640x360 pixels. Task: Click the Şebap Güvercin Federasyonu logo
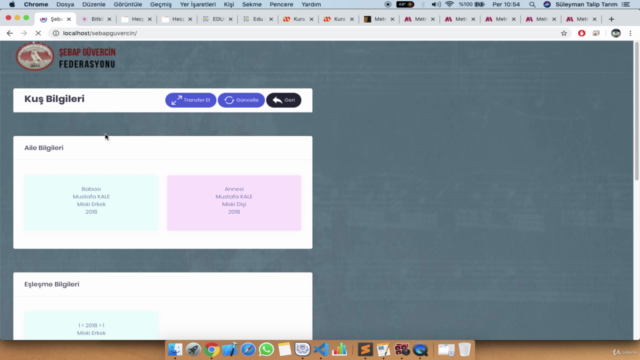click(x=66, y=57)
